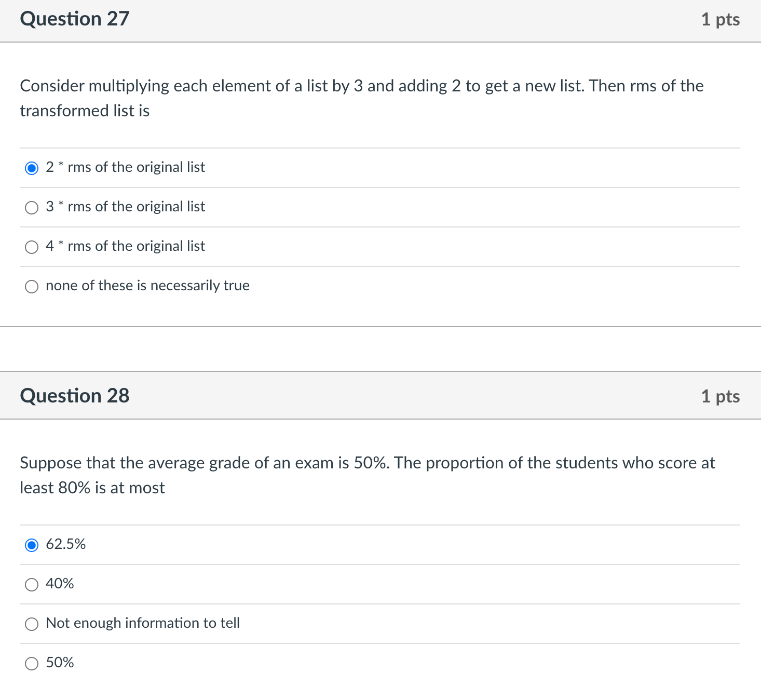761x700 pixels.
Task: Select "none of these is necessarily true"
Action: (32, 286)
